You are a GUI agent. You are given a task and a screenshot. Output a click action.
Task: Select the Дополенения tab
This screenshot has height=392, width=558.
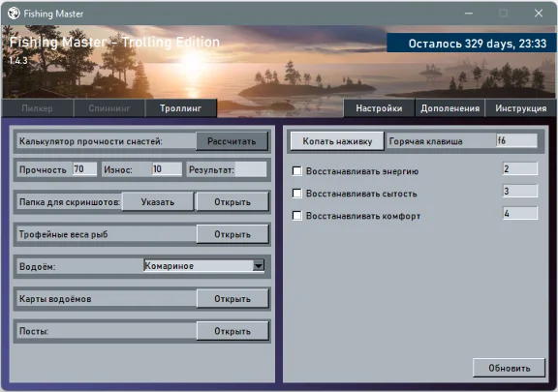tap(450, 108)
